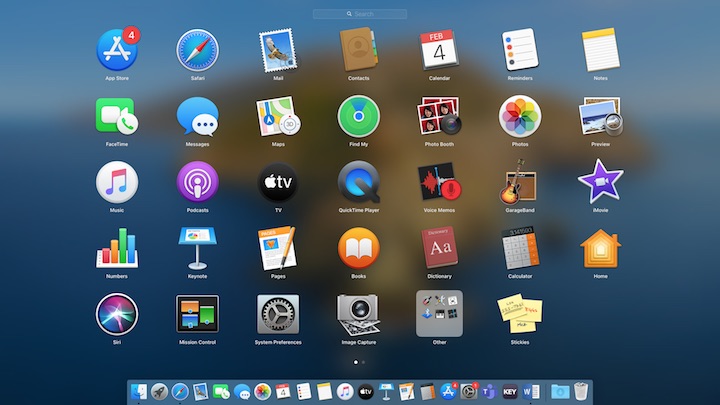This screenshot has height=405, width=720.
Task: Click the Launchpad search field
Action: point(360,14)
